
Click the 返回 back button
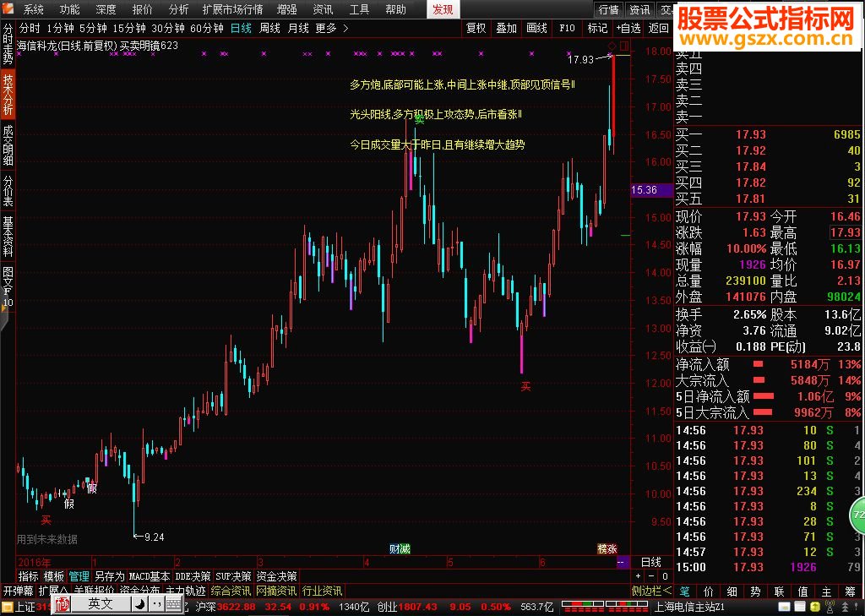pos(658,28)
